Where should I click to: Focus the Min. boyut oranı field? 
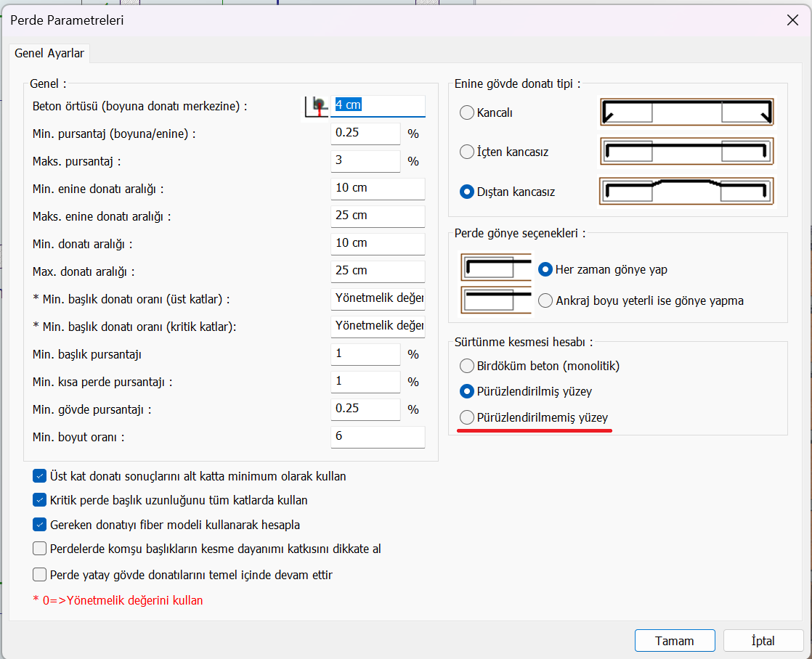(377, 437)
